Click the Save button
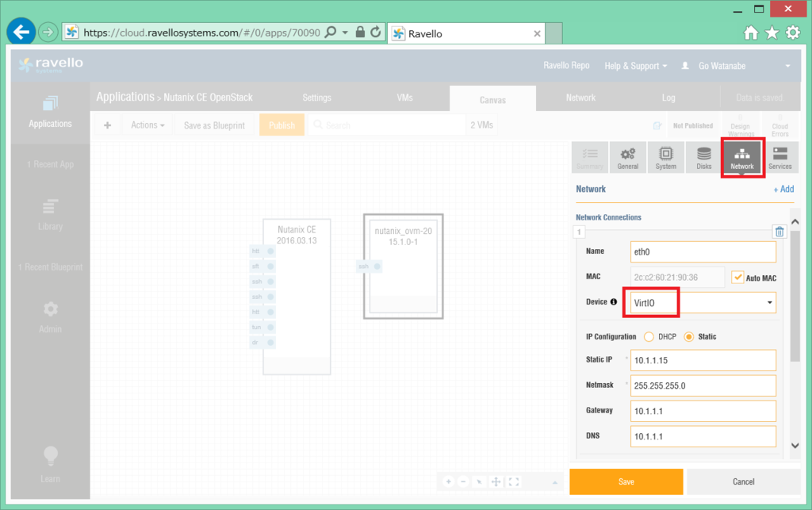This screenshot has height=510, width=812. coord(626,481)
